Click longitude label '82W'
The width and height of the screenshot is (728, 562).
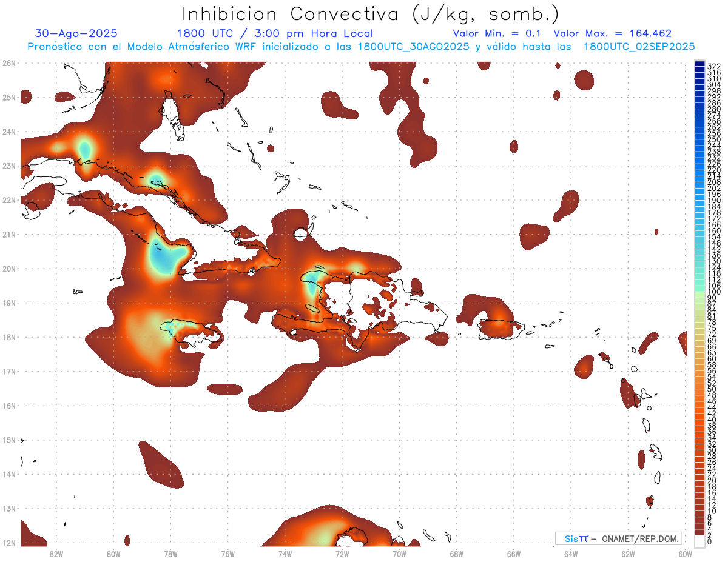pos(56,554)
